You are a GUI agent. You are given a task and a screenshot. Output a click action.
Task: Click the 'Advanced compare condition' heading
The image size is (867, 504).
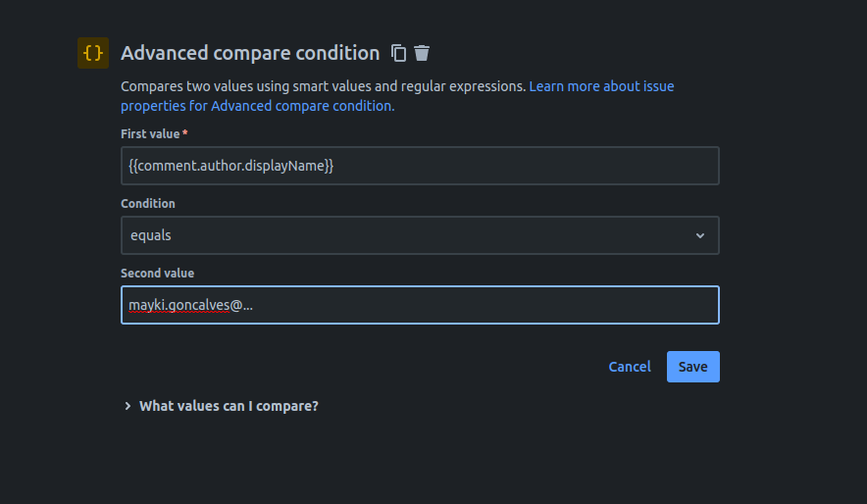point(250,53)
